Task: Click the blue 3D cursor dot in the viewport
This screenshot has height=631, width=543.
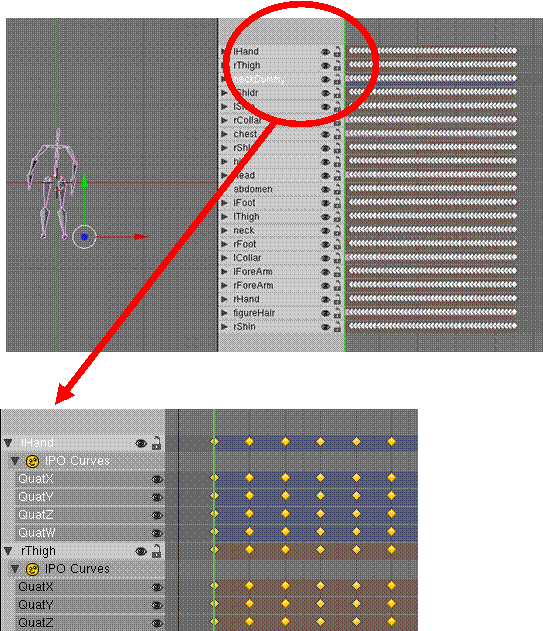Action: 84,237
